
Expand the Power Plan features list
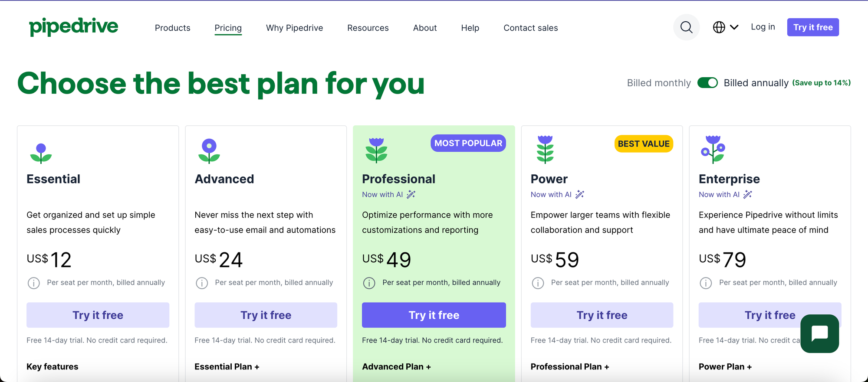click(725, 366)
